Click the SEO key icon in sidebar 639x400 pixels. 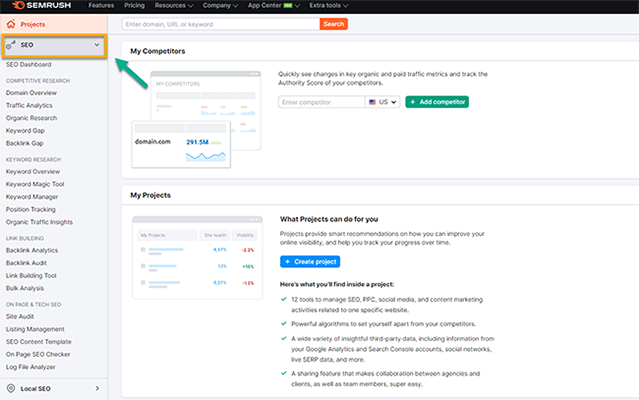point(11,45)
